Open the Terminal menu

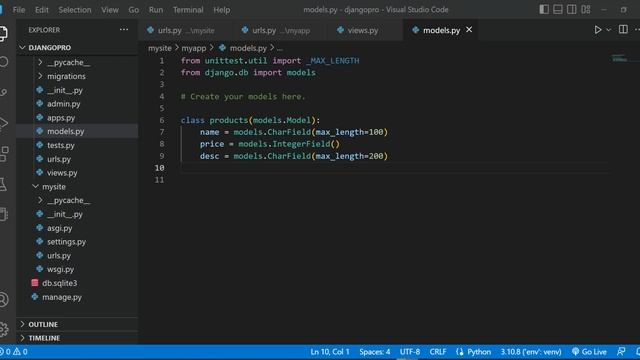tap(188, 10)
